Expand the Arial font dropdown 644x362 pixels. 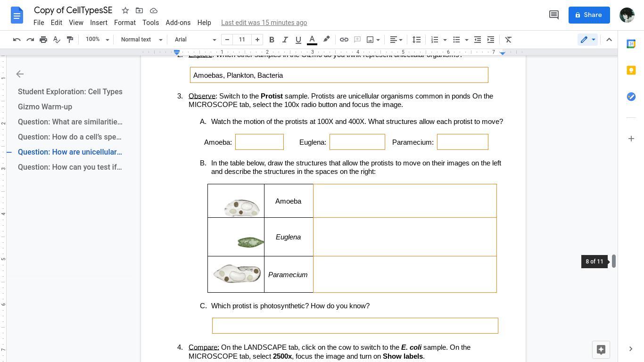[195, 40]
